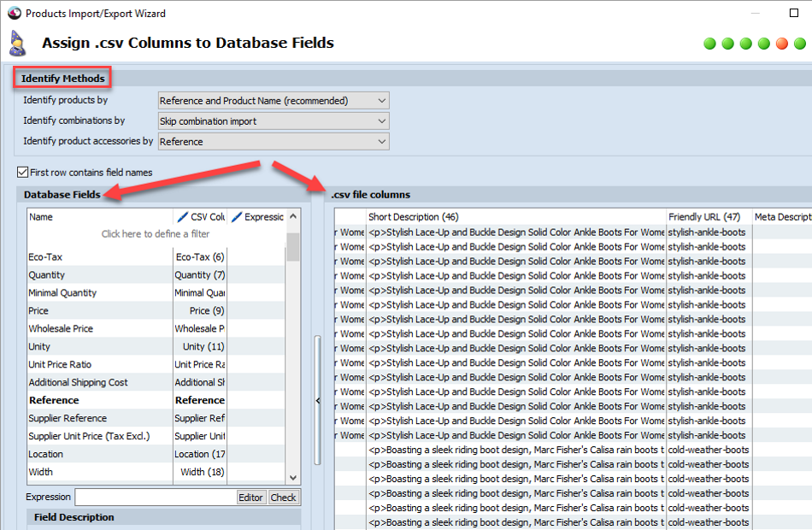Click the orange wizard step indicator dot
The height and width of the screenshot is (530, 812).
[x=782, y=44]
